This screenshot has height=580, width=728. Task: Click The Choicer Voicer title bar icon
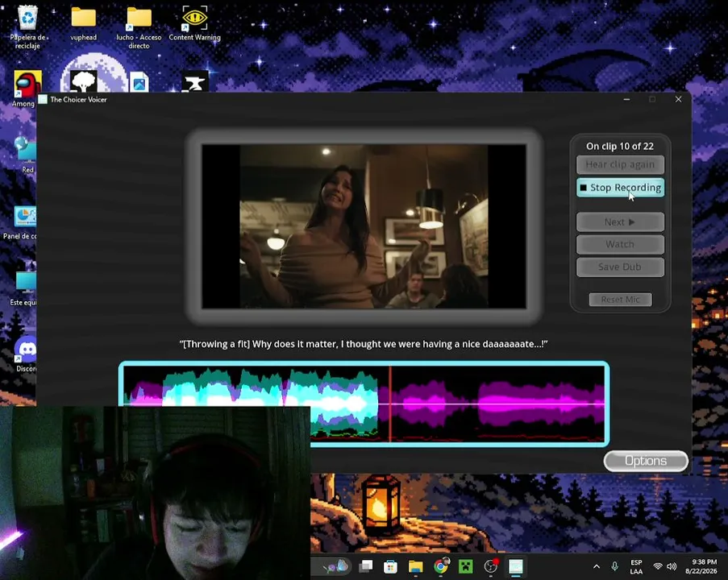click(43, 99)
